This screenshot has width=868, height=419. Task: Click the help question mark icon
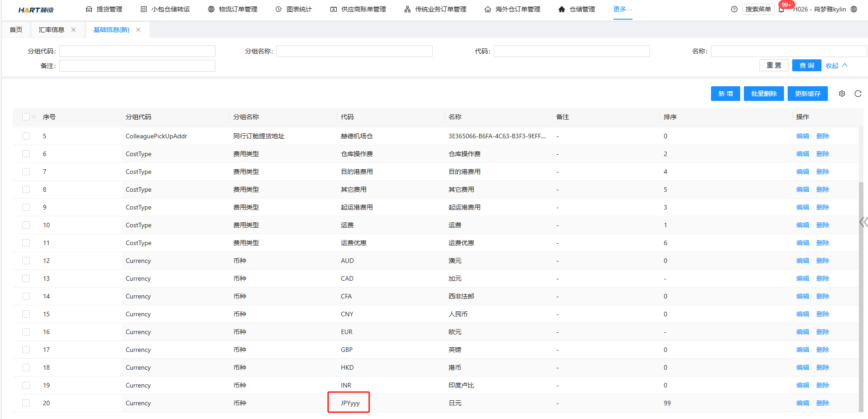[734, 9]
